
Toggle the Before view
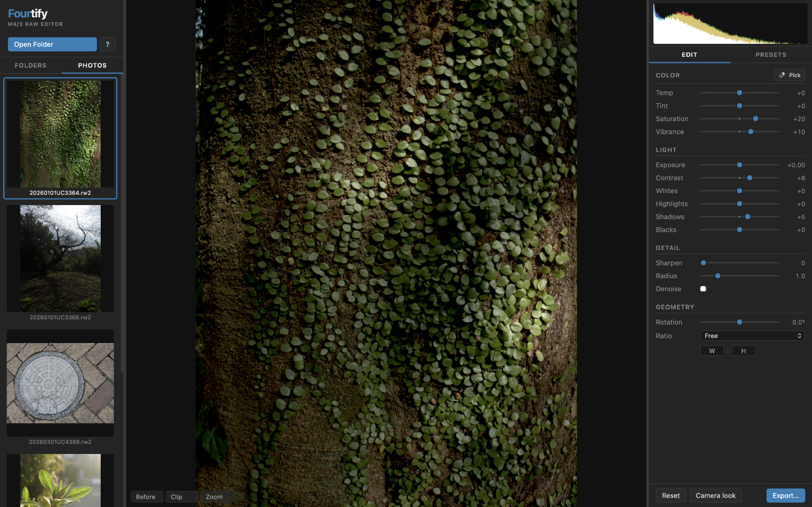tap(146, 497)
